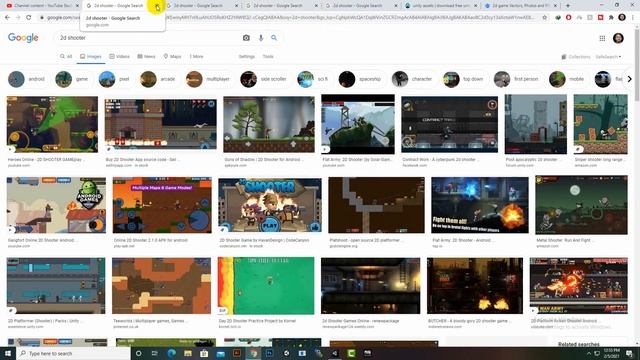Click the Chrome icon on the taskbar
640x360 pixels.
[x=253, y=353]
